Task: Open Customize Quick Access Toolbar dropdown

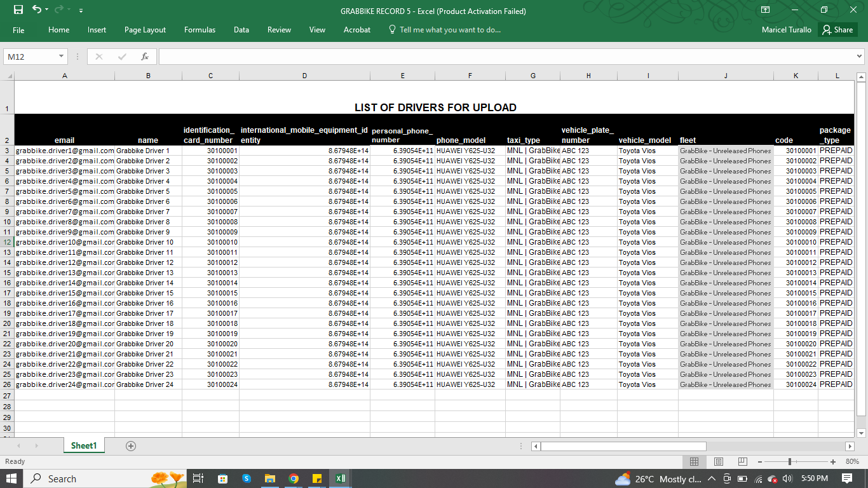Action: [81, 11]
